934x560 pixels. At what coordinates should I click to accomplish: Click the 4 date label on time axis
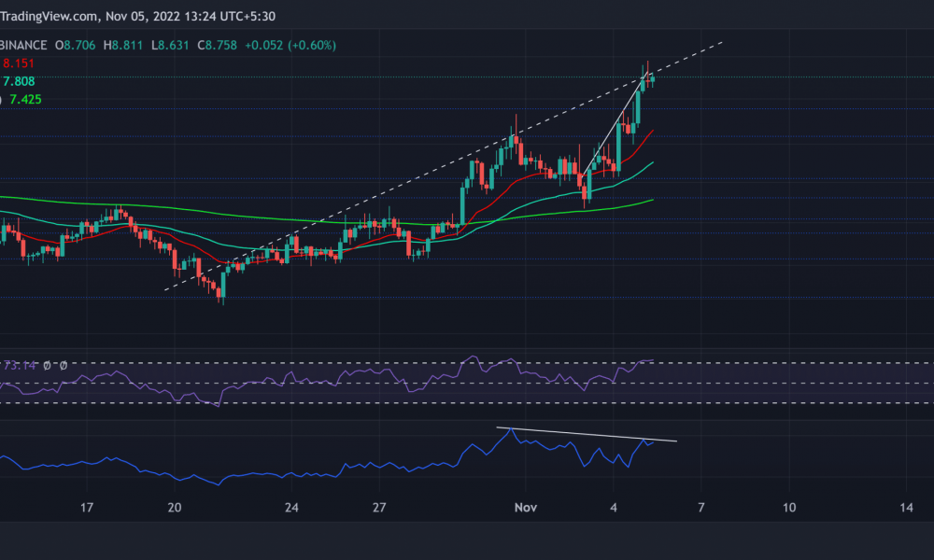(x=614, y=508)
